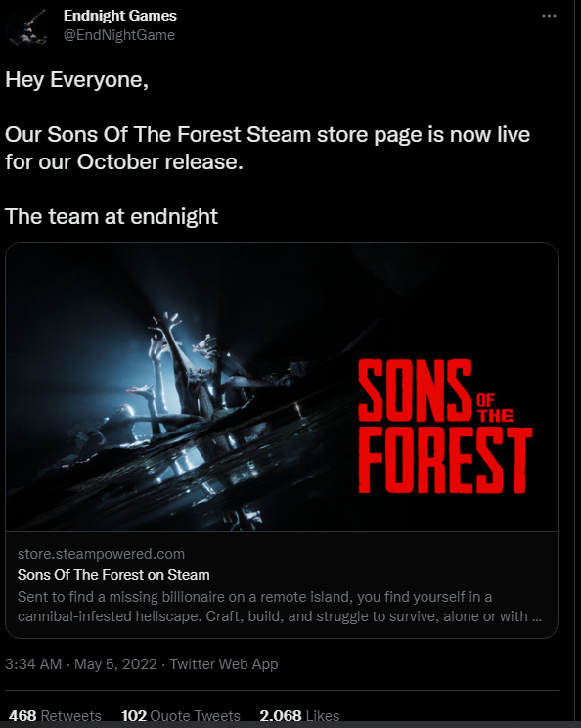Click the Steam card description text
This screenshot has width=581, height=728.
pyautogui.click(x=280, y=606)
